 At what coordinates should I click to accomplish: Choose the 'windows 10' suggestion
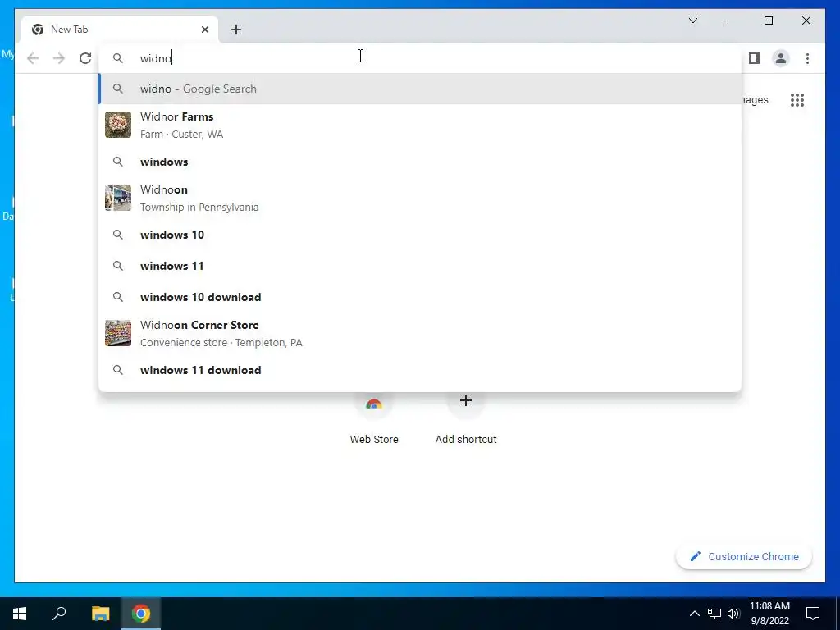point(420,235)
